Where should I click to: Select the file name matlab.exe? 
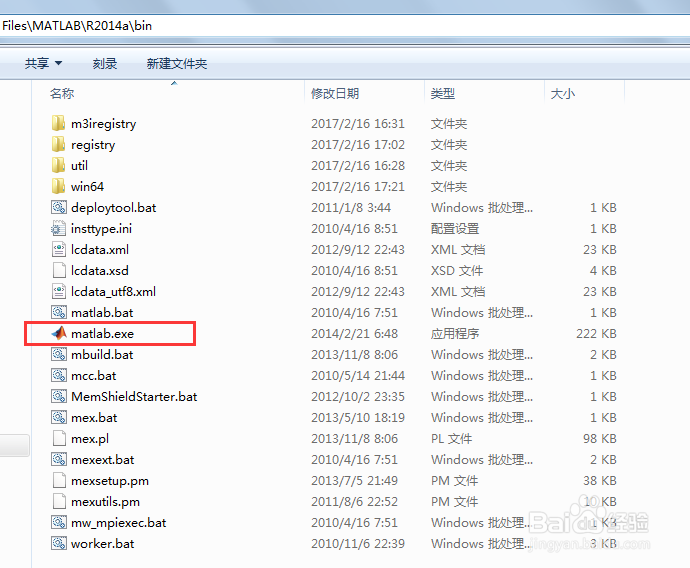(x=103, y=333)
